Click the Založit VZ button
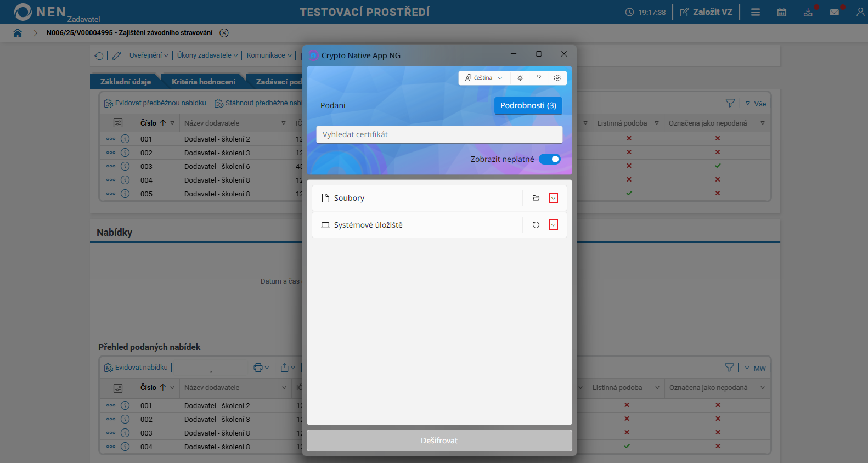This screenshot has width=868, height=463. (706, 12)
